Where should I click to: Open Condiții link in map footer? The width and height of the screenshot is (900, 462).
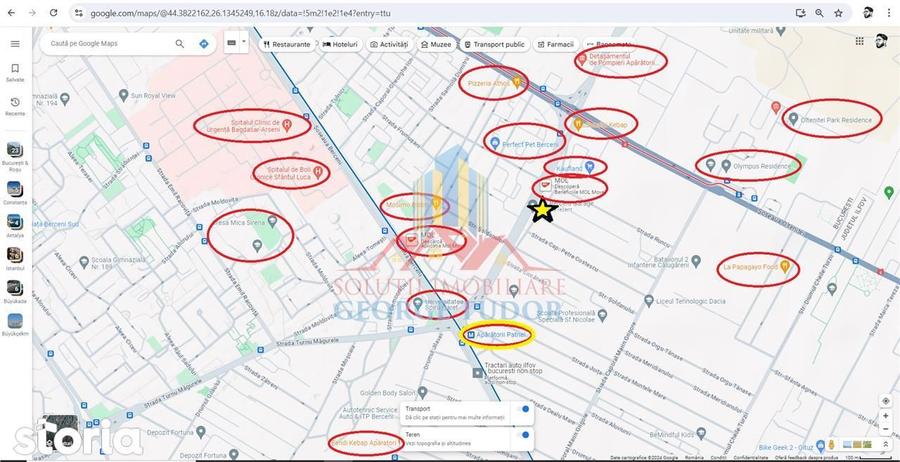(x=717, y=458)
